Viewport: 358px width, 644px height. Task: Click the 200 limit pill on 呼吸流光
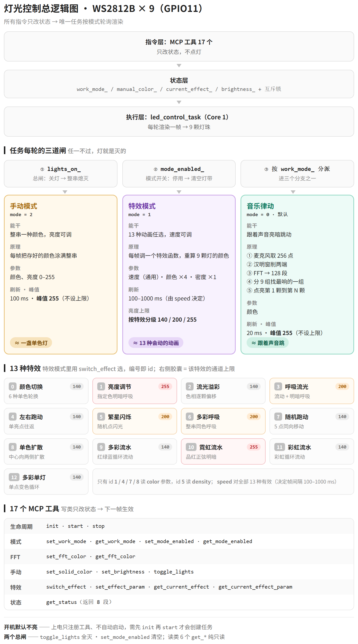click(342, 387)
